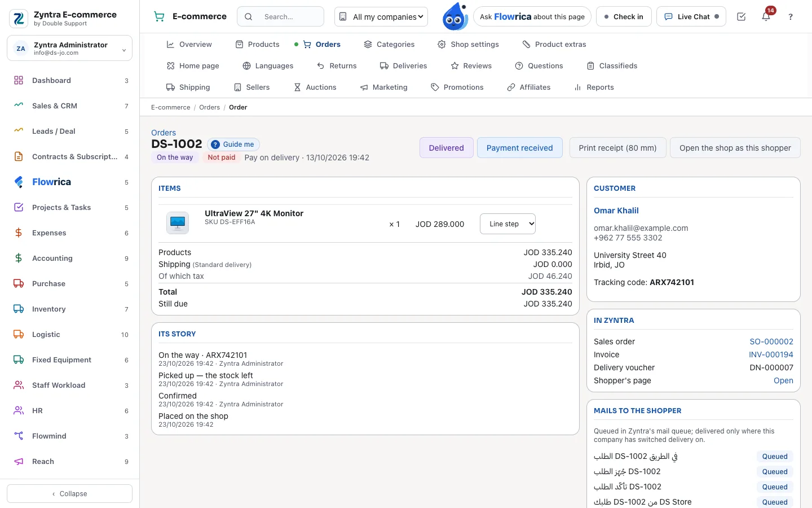Click the Flowrica droplet mascot icon
This screenshot has height=508, width=812.
[x=454, y=16]
